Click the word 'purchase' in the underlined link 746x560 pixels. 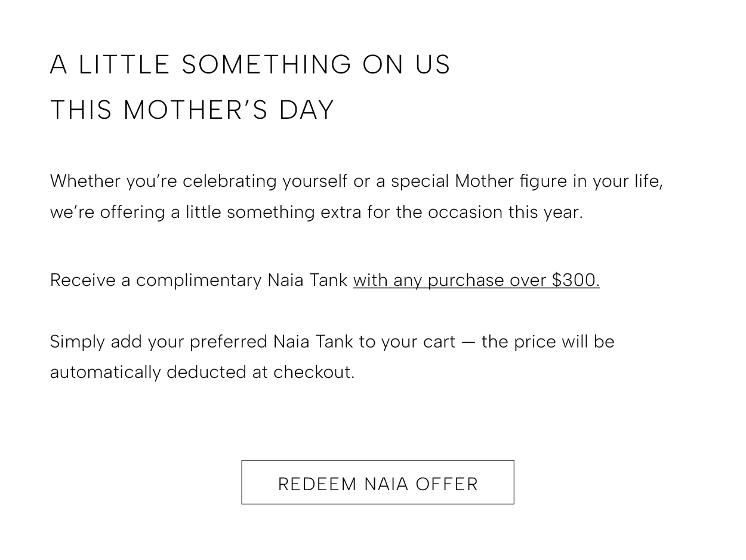466,280
